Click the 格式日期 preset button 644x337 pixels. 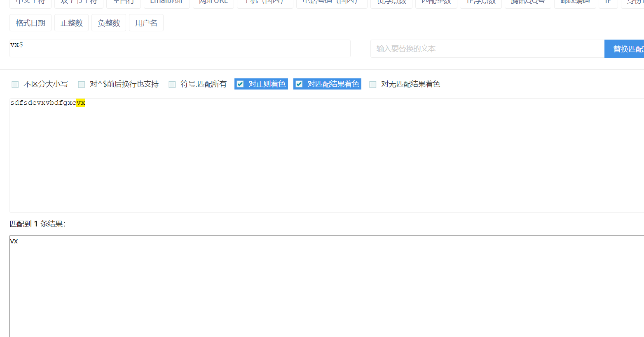[30, 23]
